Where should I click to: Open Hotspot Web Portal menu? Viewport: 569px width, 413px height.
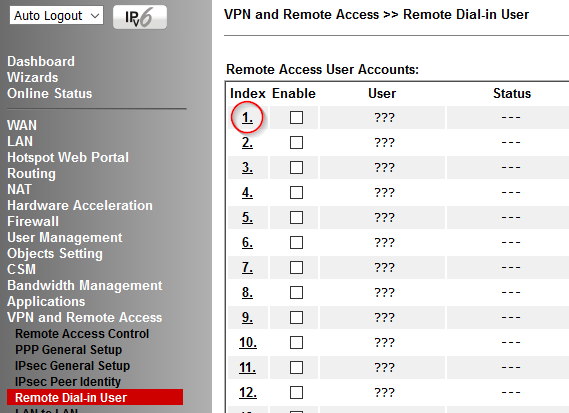68,158
